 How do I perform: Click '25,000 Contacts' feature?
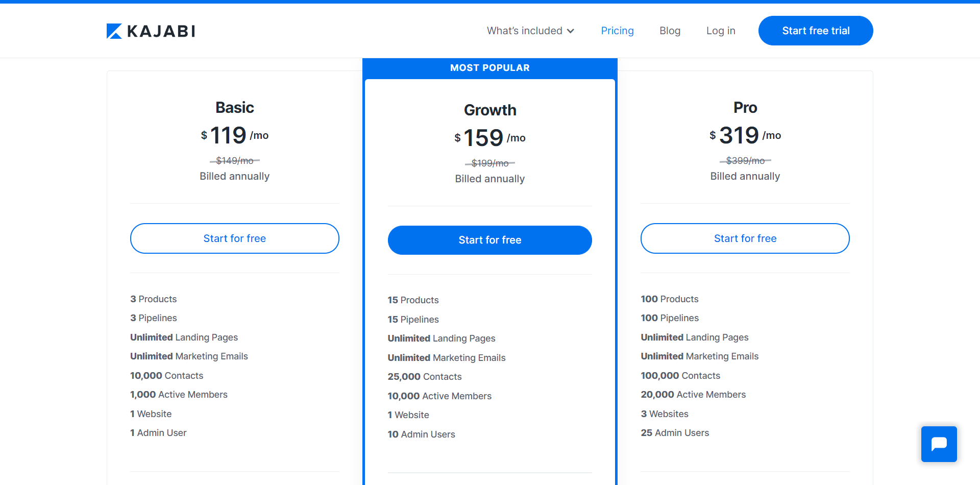[425, 377]
